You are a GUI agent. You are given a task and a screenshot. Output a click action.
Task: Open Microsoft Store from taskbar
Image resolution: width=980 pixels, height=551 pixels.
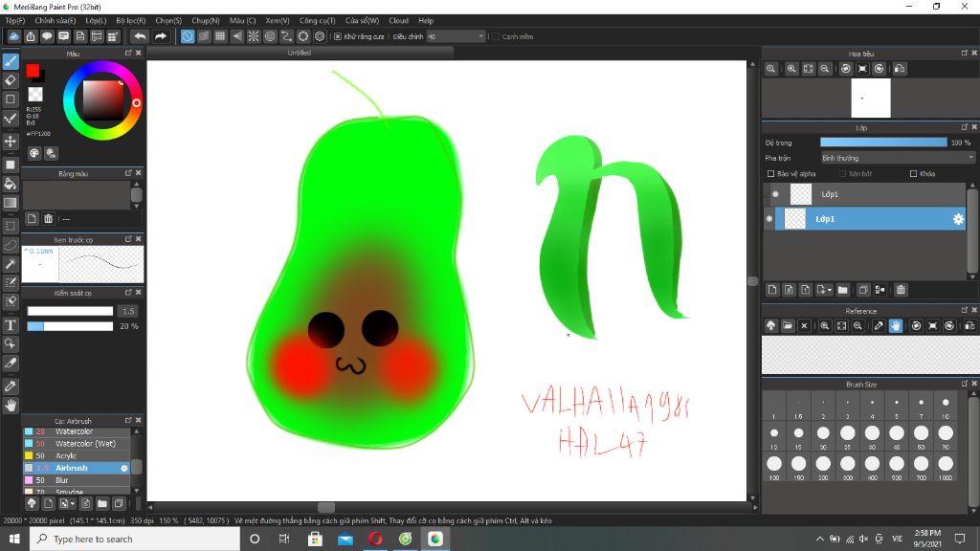tap(315, 539)
